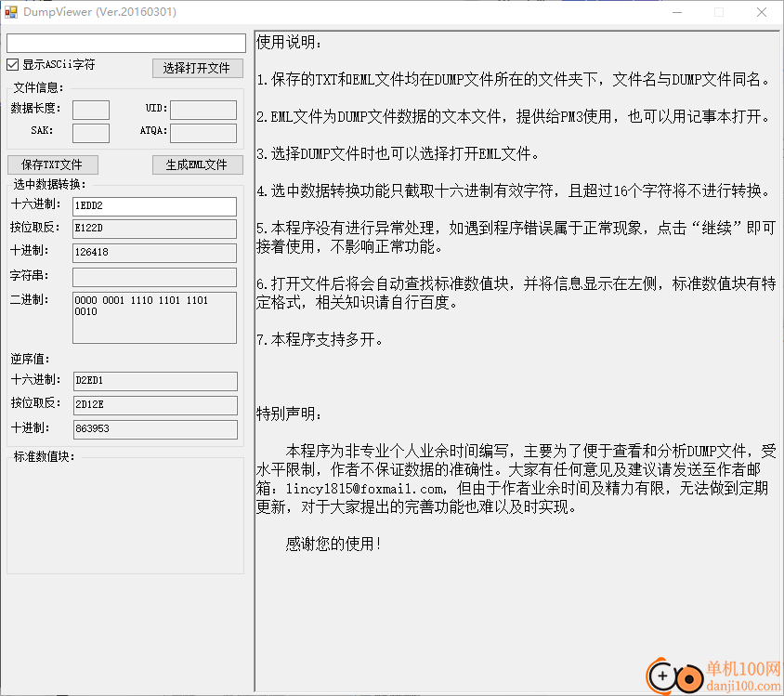Viewport: 784px width, 696px height.
Task: Click instruction line 7 本程序支持多开
Action: point(320,339)
